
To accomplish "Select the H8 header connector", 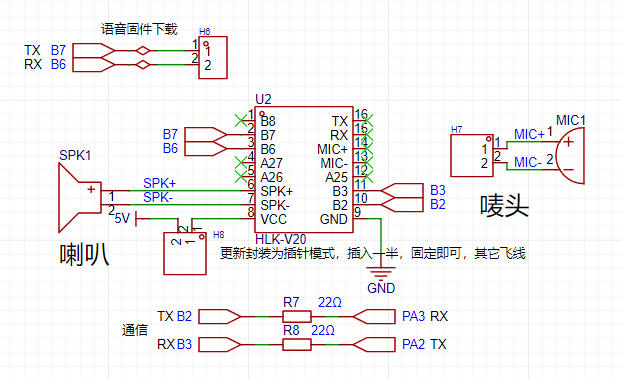I will coord(185,253).
